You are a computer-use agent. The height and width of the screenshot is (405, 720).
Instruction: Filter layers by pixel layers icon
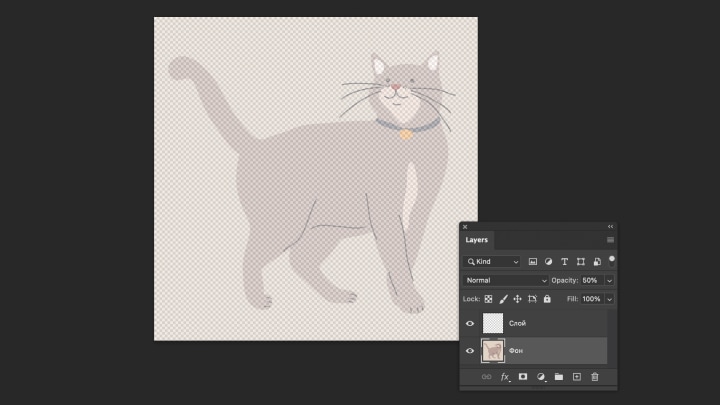533,262
